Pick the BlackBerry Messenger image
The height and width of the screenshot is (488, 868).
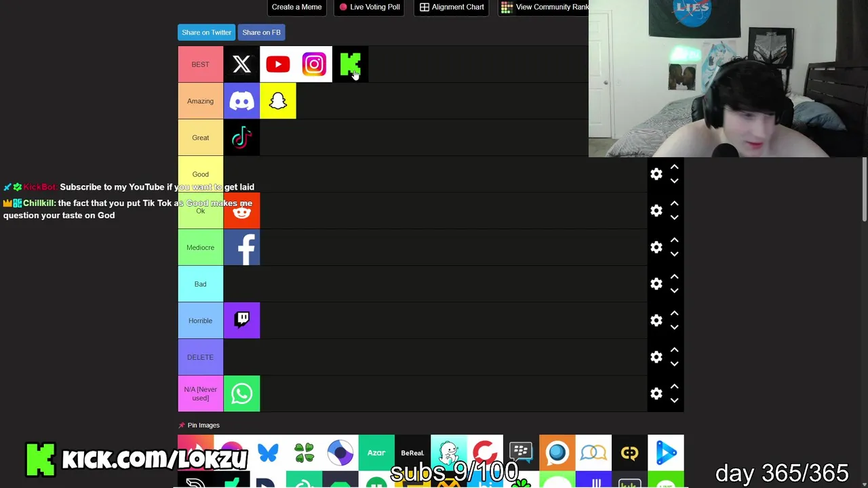coord(521,453)
